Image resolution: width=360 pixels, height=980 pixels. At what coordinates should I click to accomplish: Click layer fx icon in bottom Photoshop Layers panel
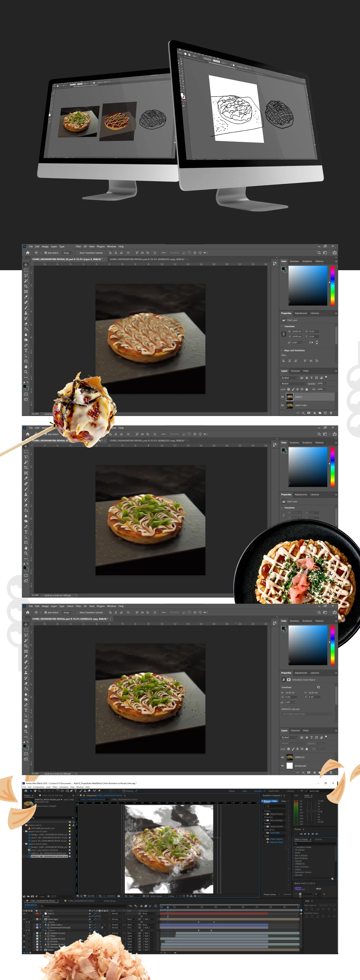click(x=303, y=773)
